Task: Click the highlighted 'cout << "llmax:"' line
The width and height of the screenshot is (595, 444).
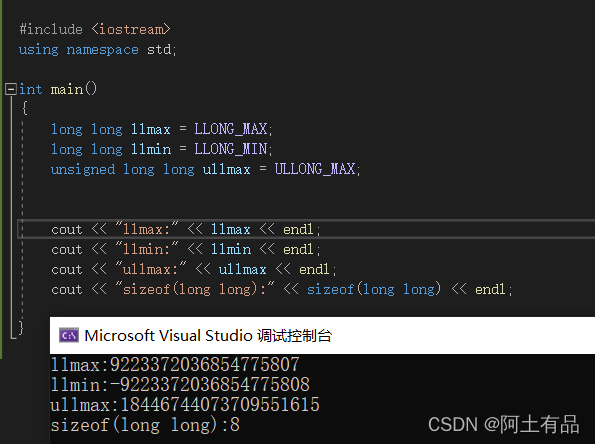Action: point(186,229)
